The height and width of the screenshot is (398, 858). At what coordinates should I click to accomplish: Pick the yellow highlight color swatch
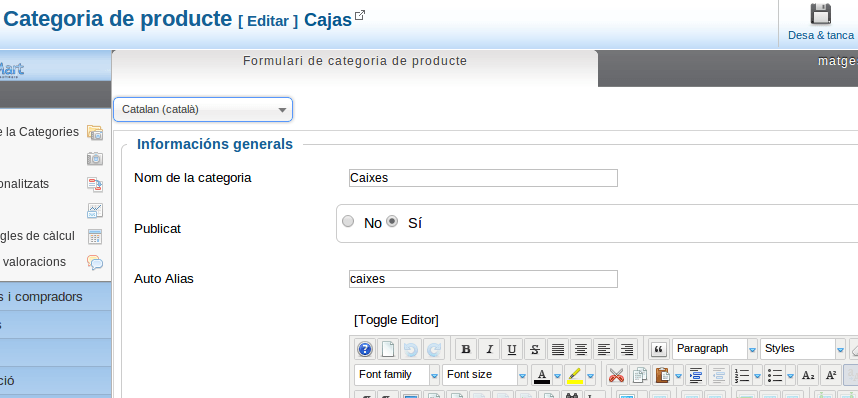coord(574,375)
